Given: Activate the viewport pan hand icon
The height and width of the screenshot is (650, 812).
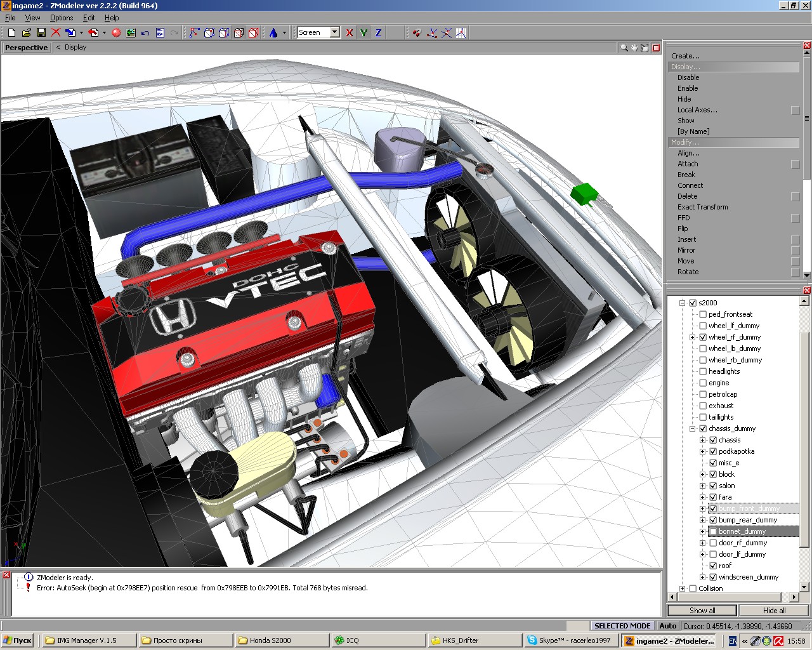Looking at the screenshot, I should click(x=634, y=48).
